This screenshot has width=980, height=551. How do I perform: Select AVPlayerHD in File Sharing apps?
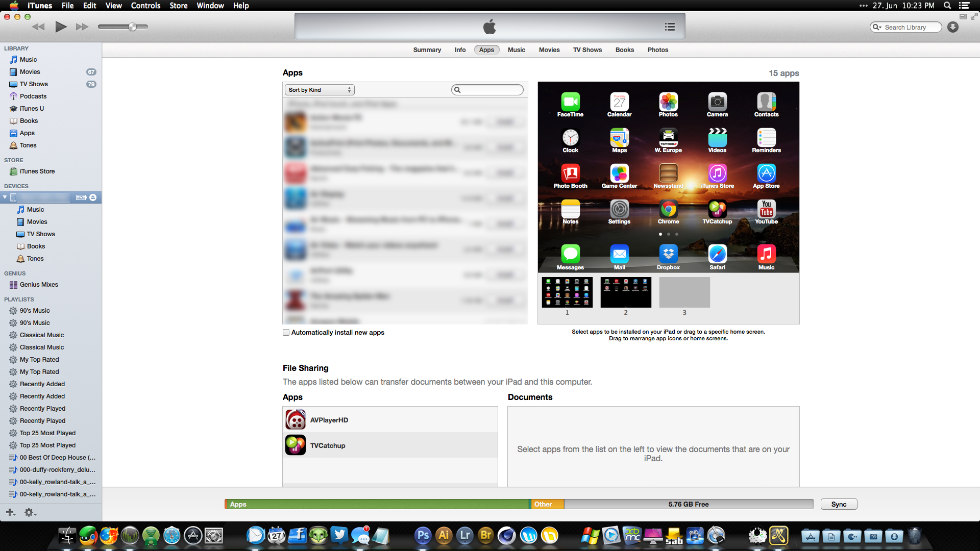click(390, 420)
